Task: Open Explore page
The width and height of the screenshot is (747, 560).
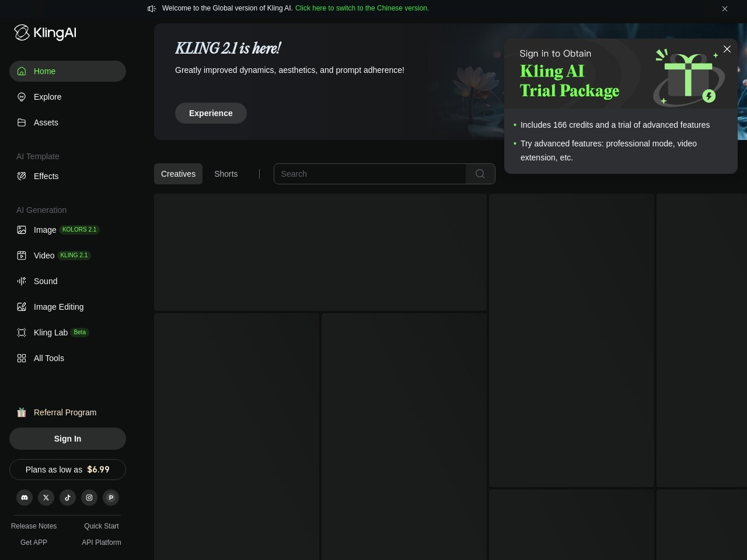Action: point(68,97)
